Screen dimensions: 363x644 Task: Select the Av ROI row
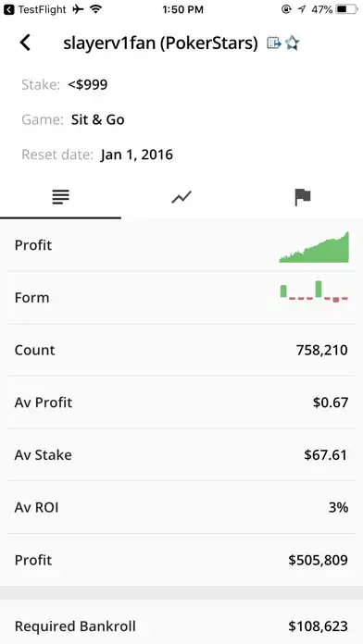[181, 508]
